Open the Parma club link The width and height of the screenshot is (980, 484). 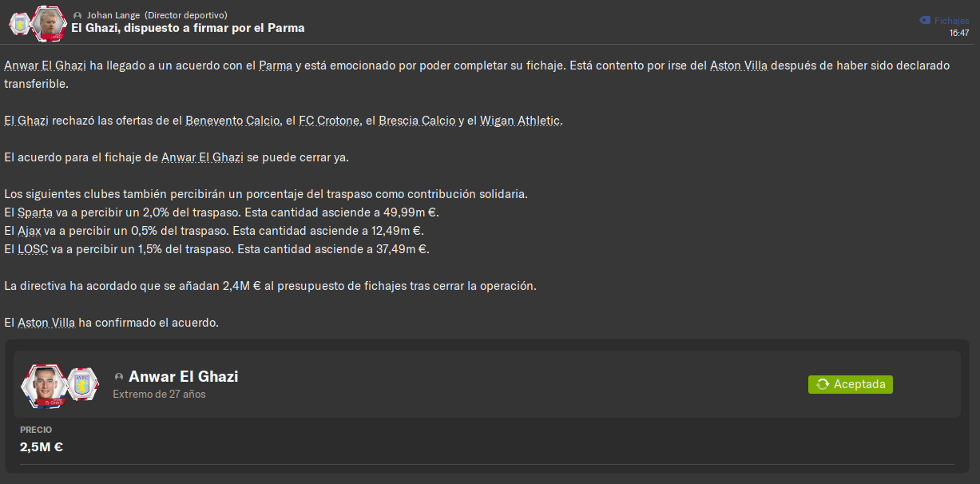click(x=276, y=65)
